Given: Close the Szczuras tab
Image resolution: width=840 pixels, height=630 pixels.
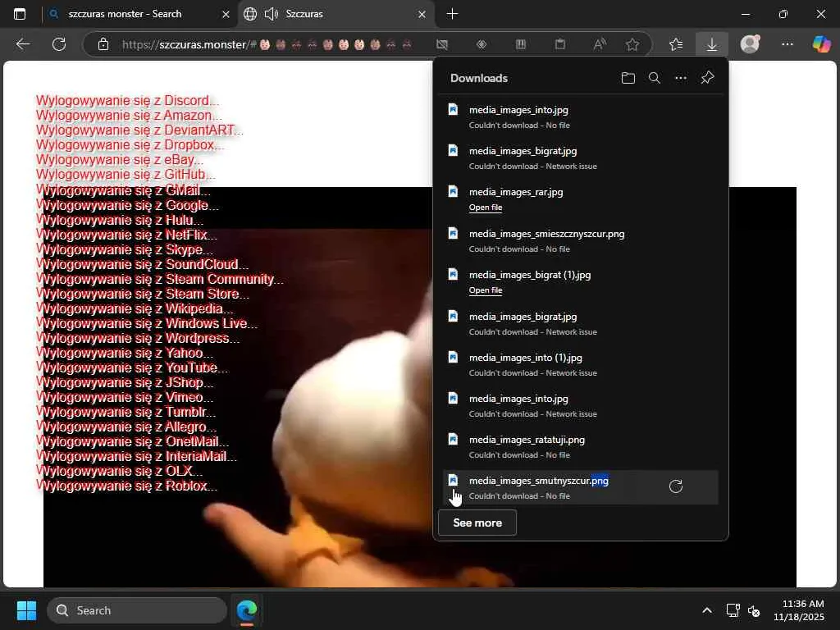Looking at the screenshot, I should [422, 15].
